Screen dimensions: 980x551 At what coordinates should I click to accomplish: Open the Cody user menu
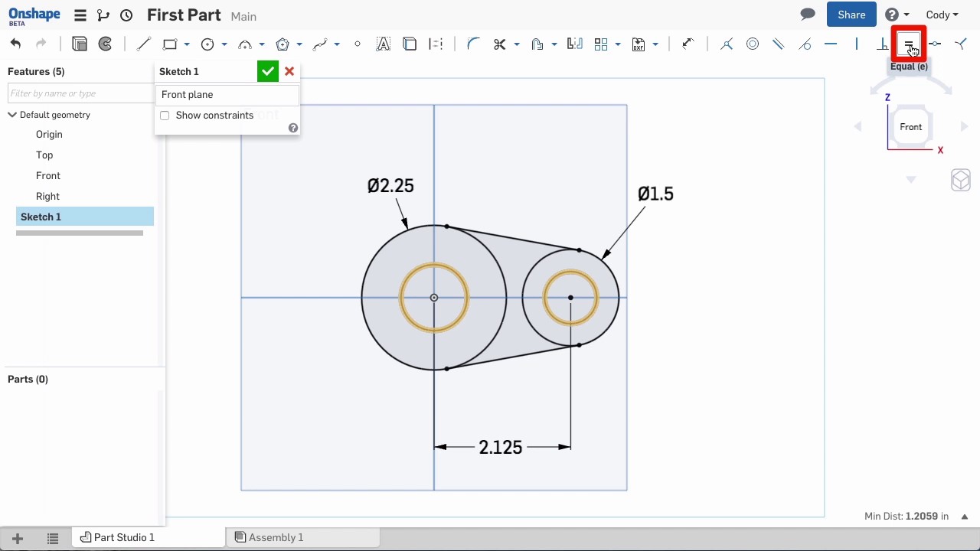[942, 15]
